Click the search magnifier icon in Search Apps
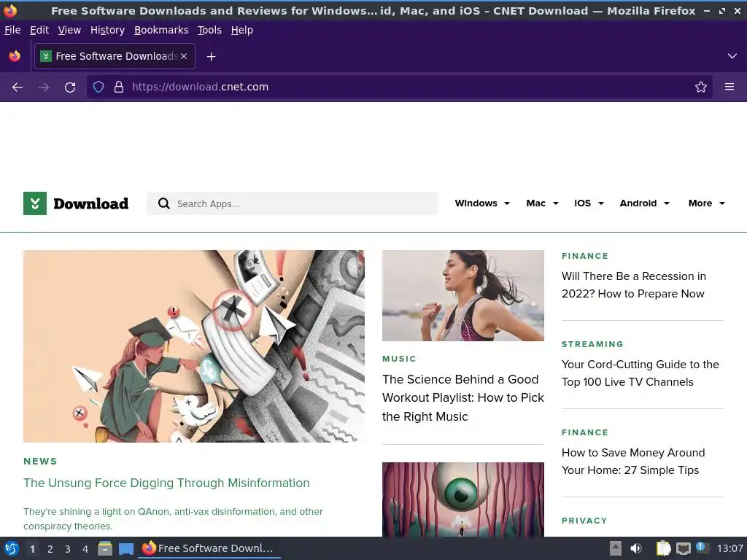This screenshot has height=560, width=747. 164,203
